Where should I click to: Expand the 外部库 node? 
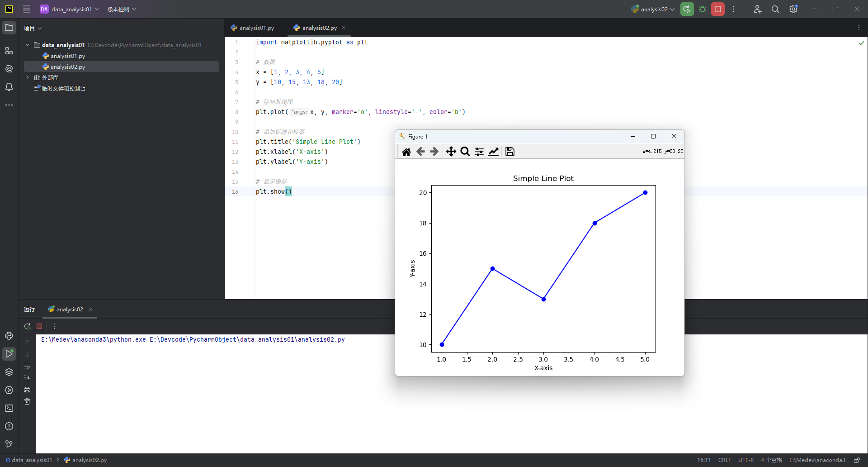(28, 77)
